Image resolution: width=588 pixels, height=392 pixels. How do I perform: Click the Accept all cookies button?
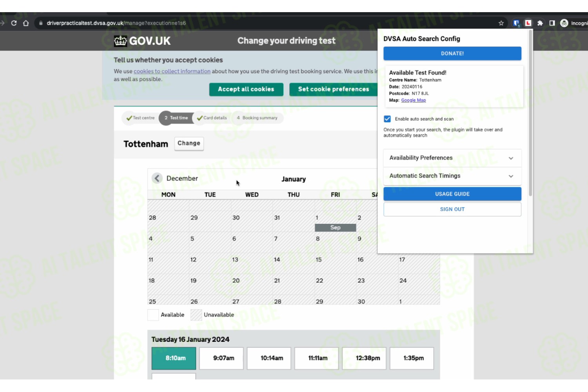[246, 89]
